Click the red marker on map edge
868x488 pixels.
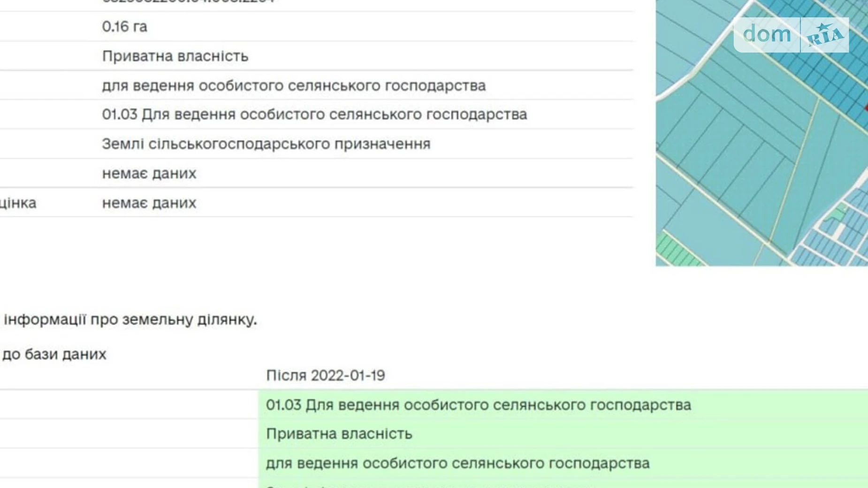coord(866,107)
